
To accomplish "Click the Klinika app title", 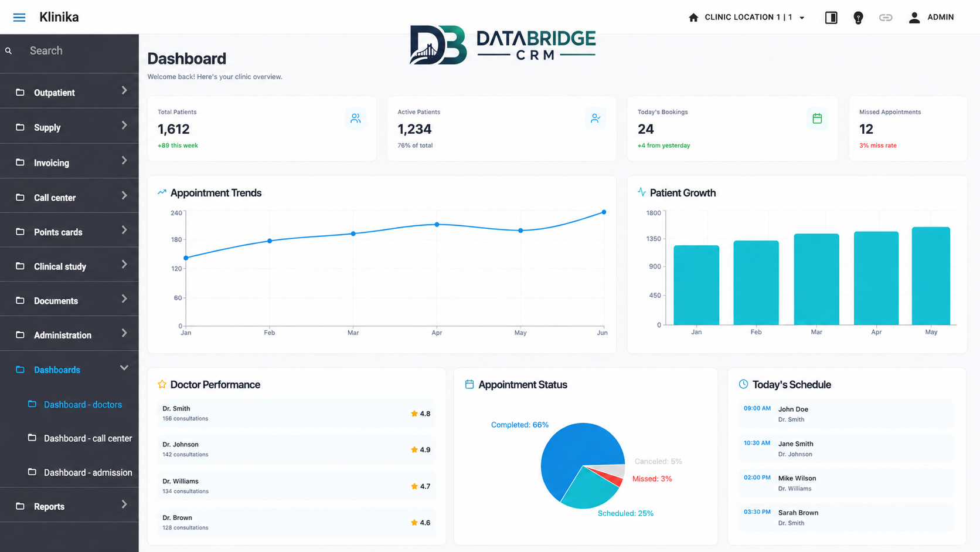I will tap(59, 17).
